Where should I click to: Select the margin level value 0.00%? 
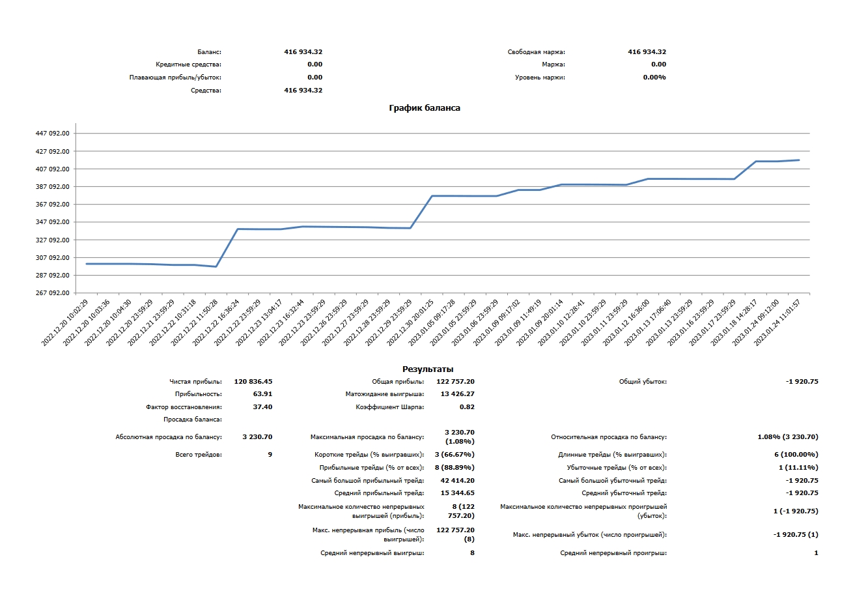[x=654, y=78]
